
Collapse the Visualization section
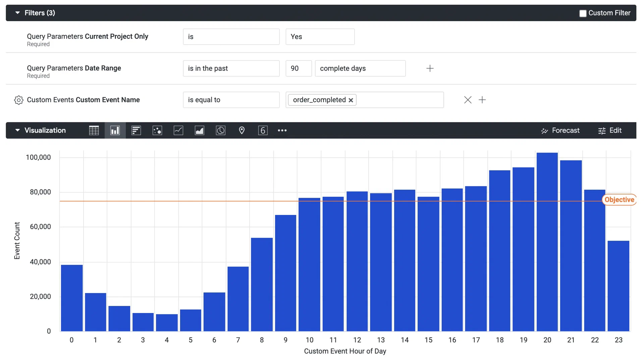tap(17, 130)
